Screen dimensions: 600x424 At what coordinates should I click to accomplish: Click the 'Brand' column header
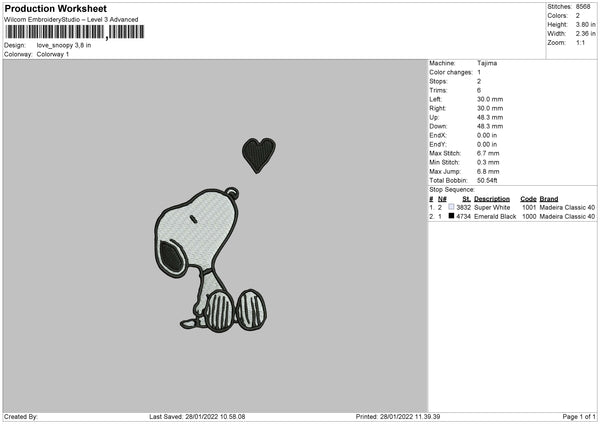pos(549,199)
